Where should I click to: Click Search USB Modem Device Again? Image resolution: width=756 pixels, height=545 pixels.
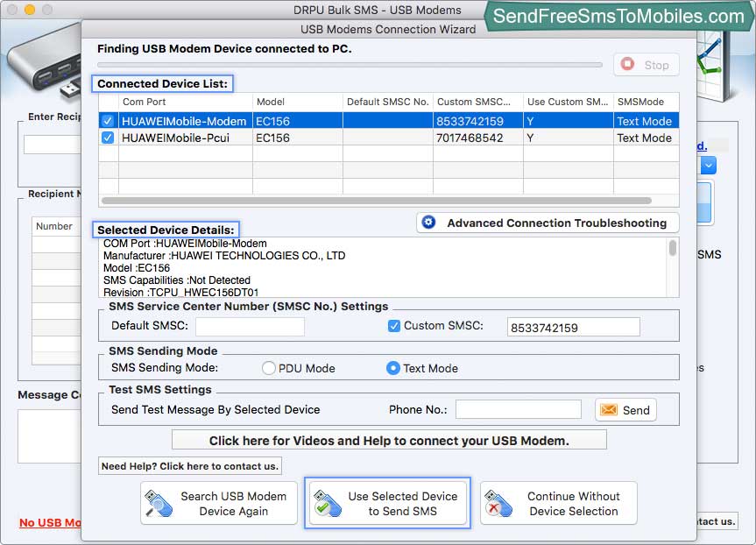[219, 504]
